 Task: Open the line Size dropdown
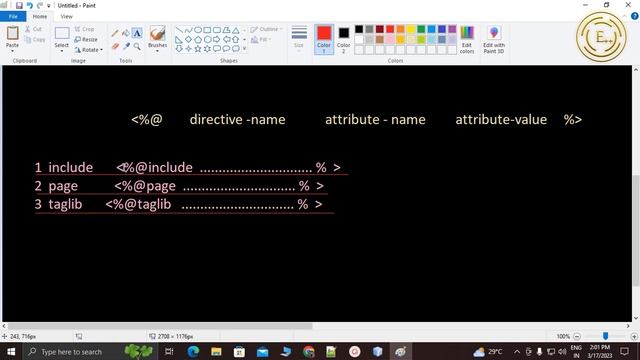[x=299, y=40]
